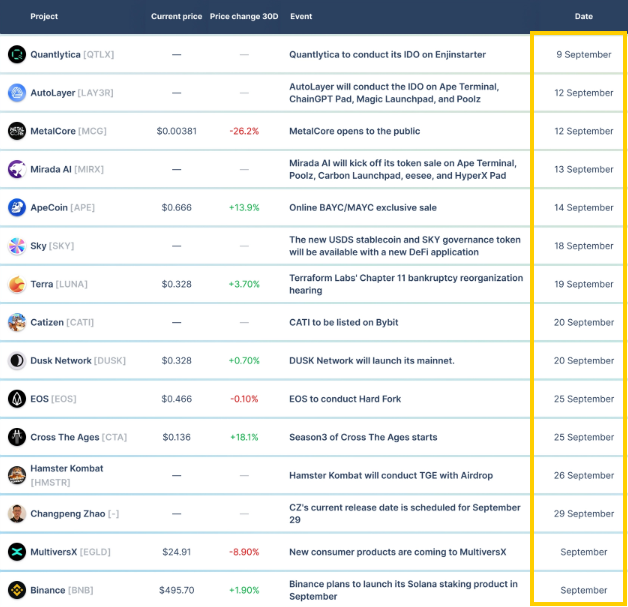Screen dimensions: 628x607
Task: Select the Quantlytica IDO on Enjinstarter event
Action: click(x=387, y=54)
